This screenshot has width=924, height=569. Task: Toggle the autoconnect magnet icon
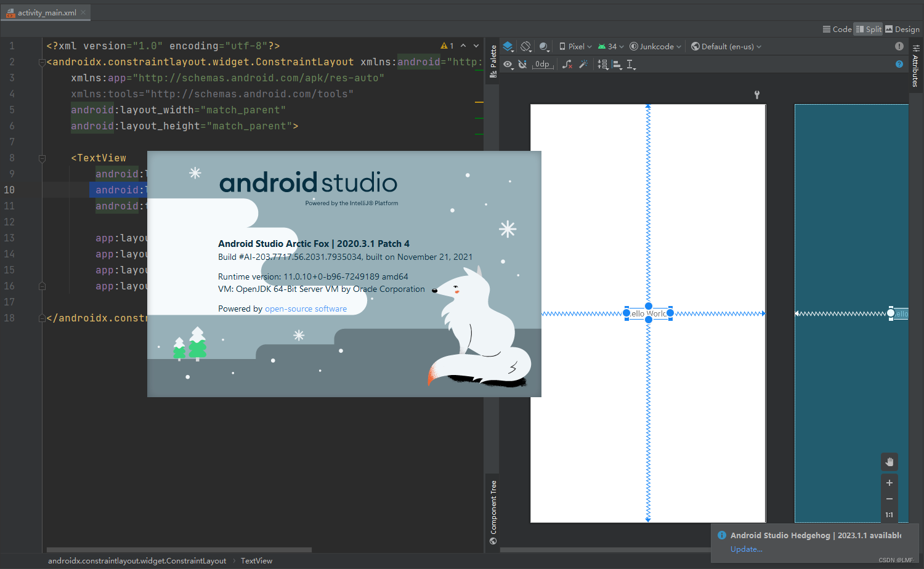(x=522, y=64)
